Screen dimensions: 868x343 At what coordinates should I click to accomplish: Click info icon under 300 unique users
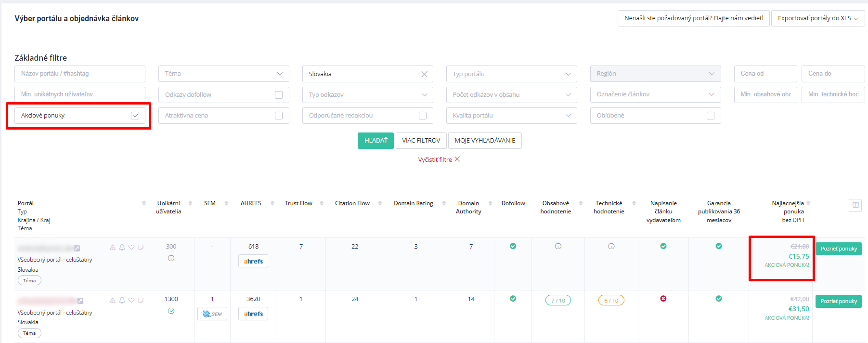point(171,259)
